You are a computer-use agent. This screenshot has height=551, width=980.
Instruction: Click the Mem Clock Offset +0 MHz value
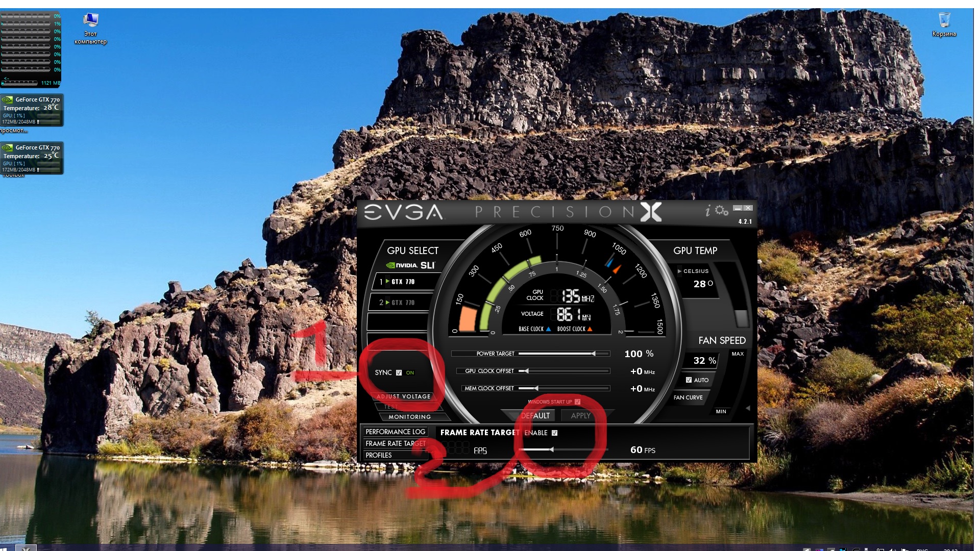tap(642, 389)
